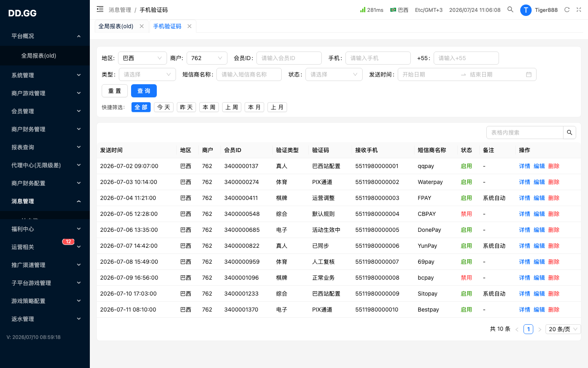Go to the previous page arrow
Image resolution: width=588 pixels, height=368 pixels.
coord(517,329)
